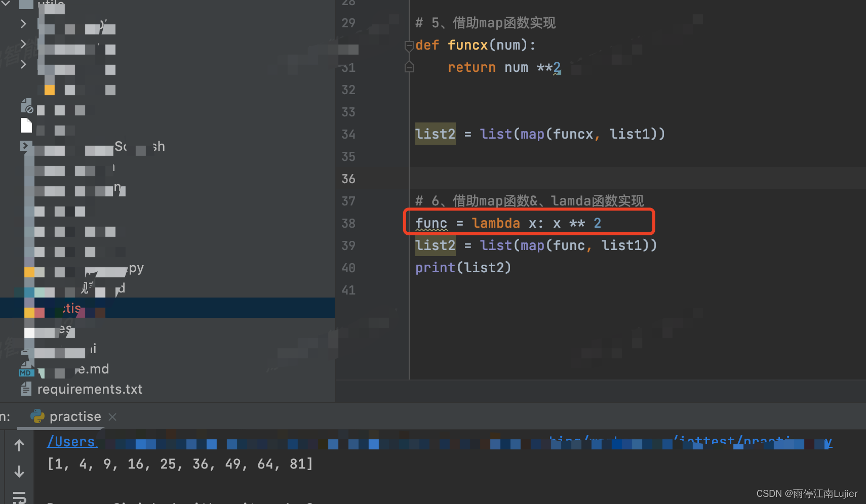This screenshot has height=504, width=866.
Task: Click 'list2 = list(map(funcx, list1))' line
Action: [540, 134]
